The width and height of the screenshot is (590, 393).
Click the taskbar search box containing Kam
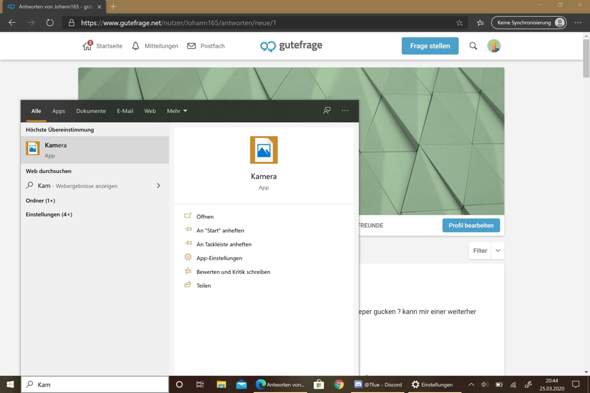tap(95, 384)
